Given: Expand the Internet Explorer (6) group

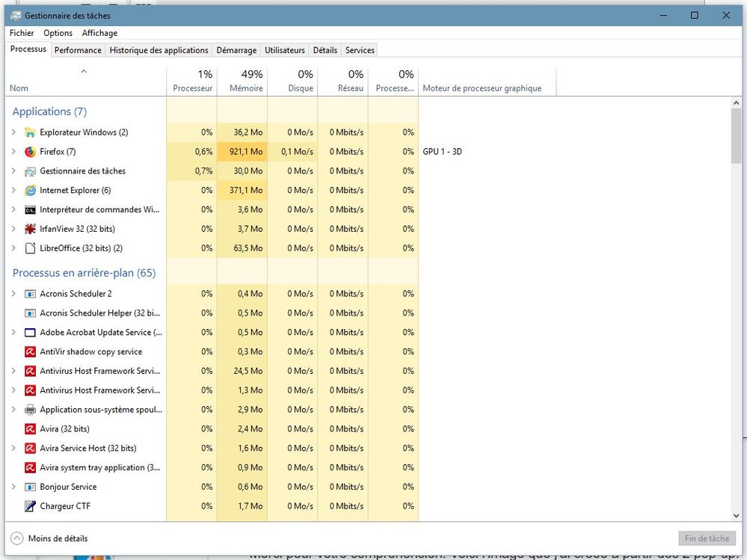Looking at the screenshot, I should pyautogui.click(x=13, y=191).
